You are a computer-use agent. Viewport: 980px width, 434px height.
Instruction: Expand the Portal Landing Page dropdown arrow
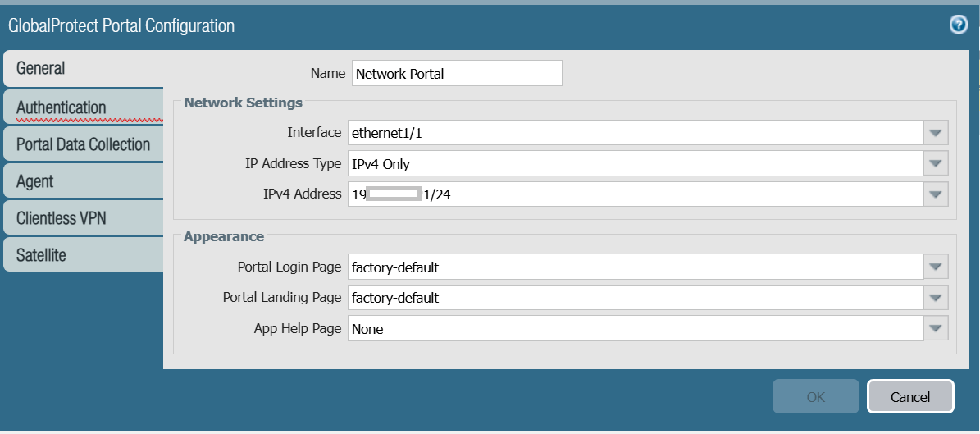936,298
